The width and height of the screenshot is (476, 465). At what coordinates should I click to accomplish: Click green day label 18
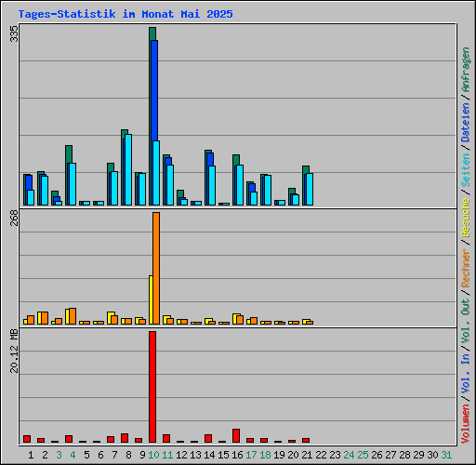(x=265, y=455)
